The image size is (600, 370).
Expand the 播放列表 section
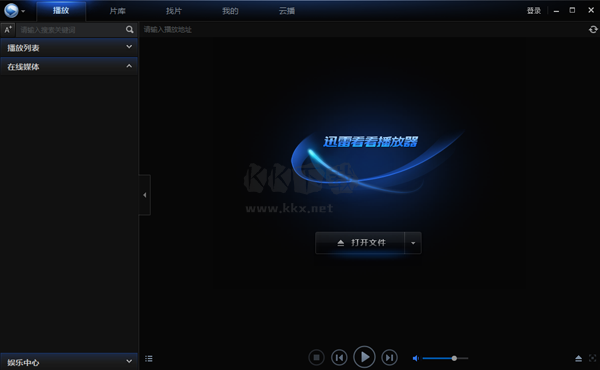69,47
